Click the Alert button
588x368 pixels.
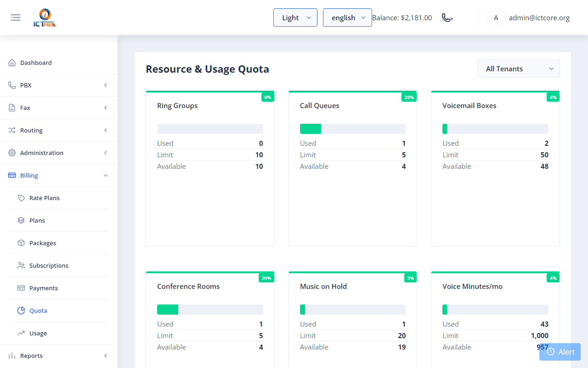click(x=560, y=352)
